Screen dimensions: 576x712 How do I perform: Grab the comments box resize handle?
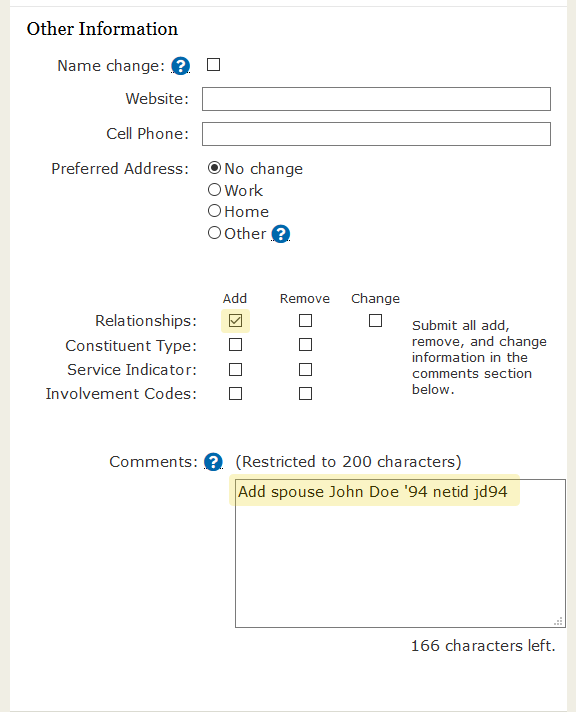559,621
